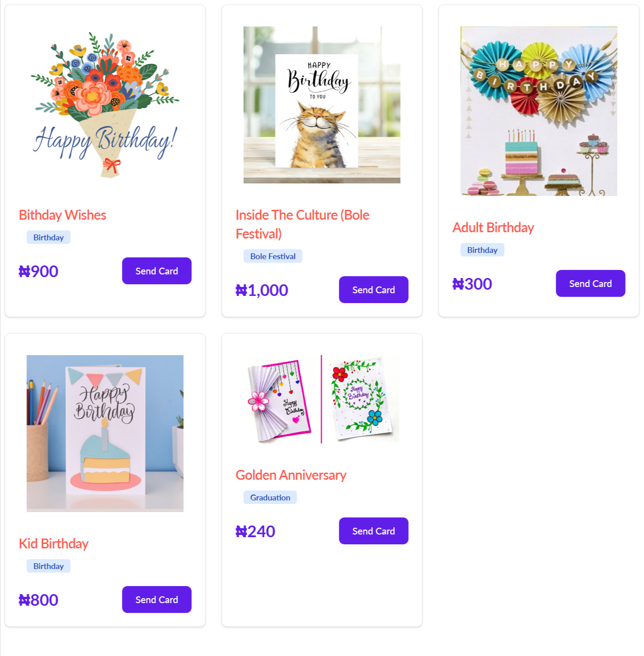This screenshot has width=644, height=656.
Task: Send the Adult Birthday card
Action: coord(590,283)
